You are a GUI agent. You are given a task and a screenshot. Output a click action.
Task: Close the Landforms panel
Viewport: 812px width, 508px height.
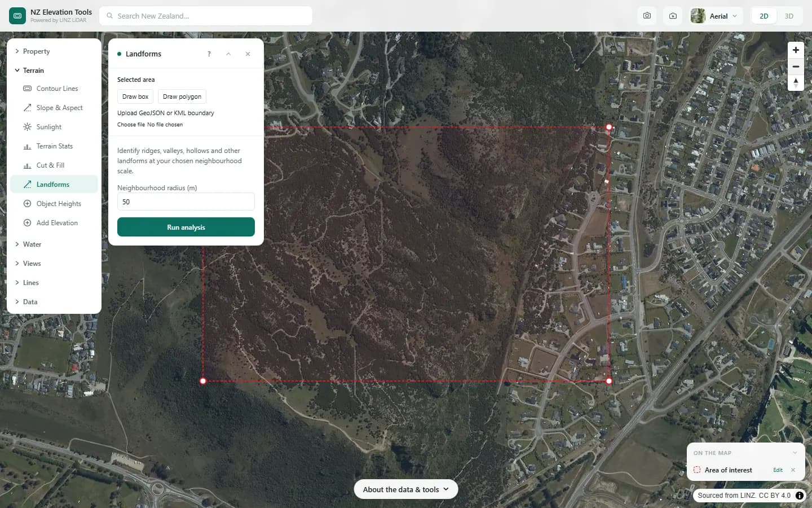coord(248,54)
